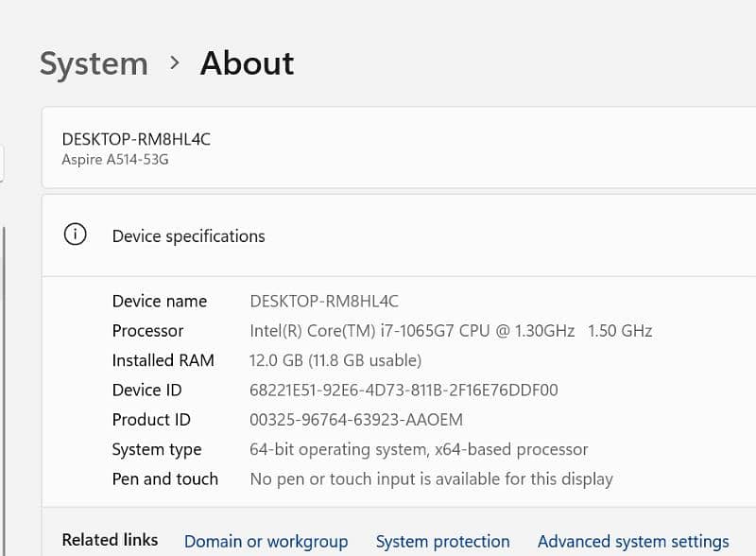Click the breadcrumb chevron arrow after System

pyautogui.click(x=174, y=63)
